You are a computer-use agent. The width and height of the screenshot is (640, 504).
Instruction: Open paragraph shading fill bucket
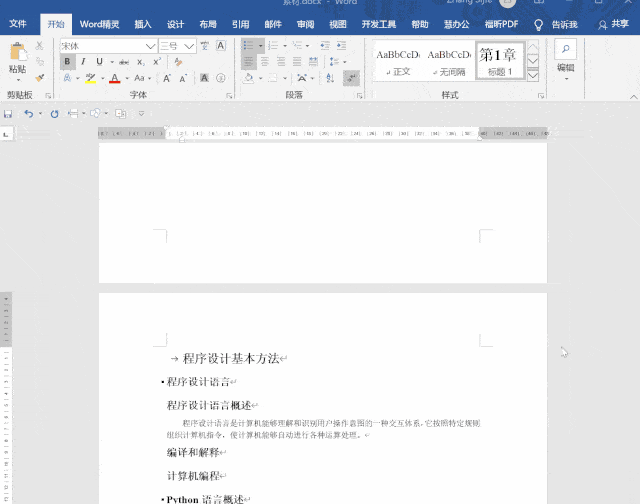248,78
